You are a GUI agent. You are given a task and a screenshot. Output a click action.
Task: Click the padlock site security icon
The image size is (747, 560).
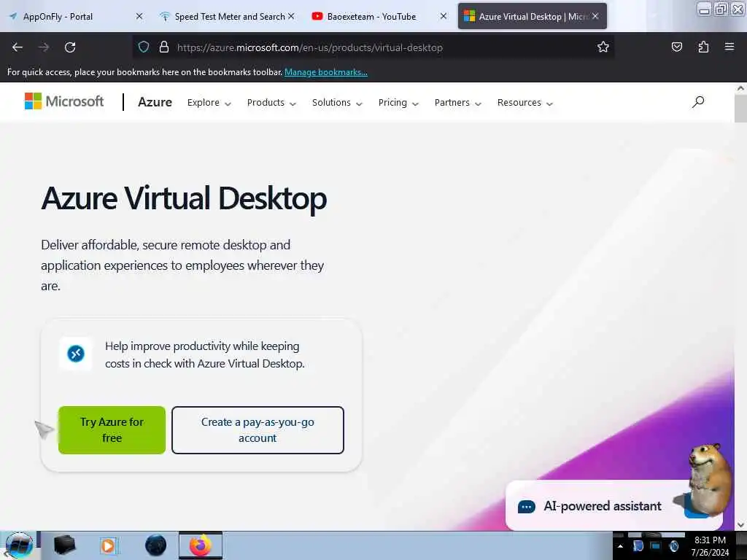[164, 47]
